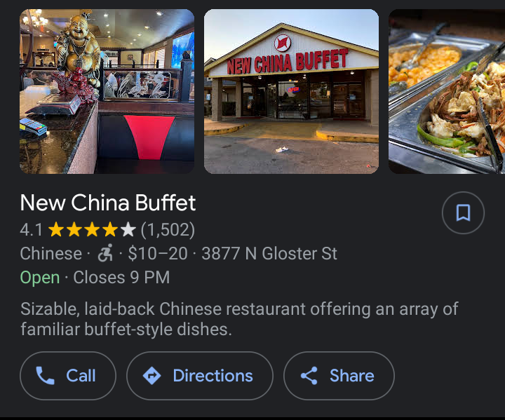Click the wheelchair accessibility icon
The image size is (505, 420).
tap(105, 253)
